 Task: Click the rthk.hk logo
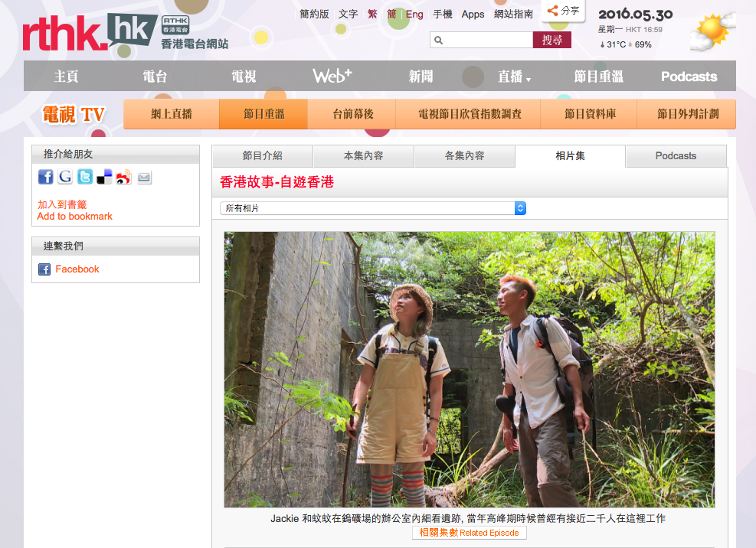pyautogui.click(x=90, y=32)
